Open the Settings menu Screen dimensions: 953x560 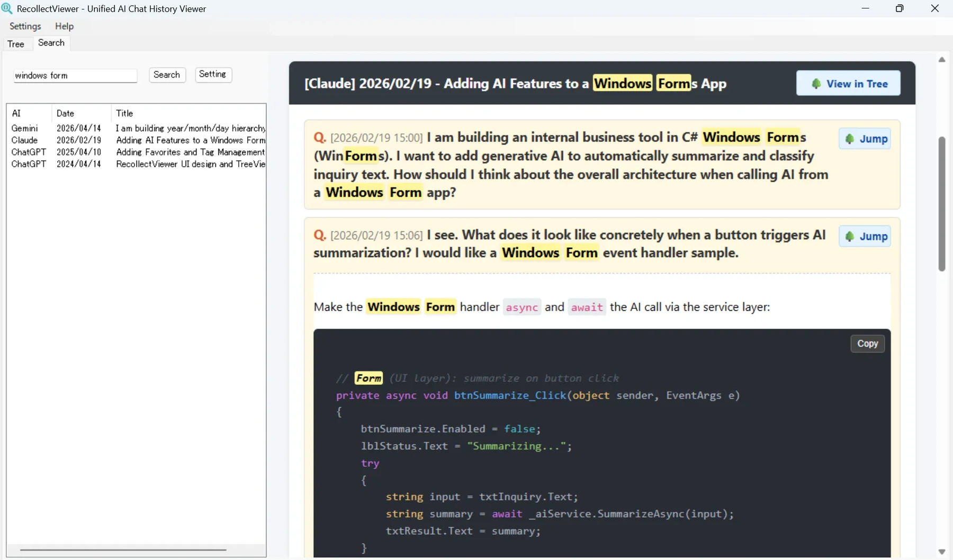click(25, 26)
